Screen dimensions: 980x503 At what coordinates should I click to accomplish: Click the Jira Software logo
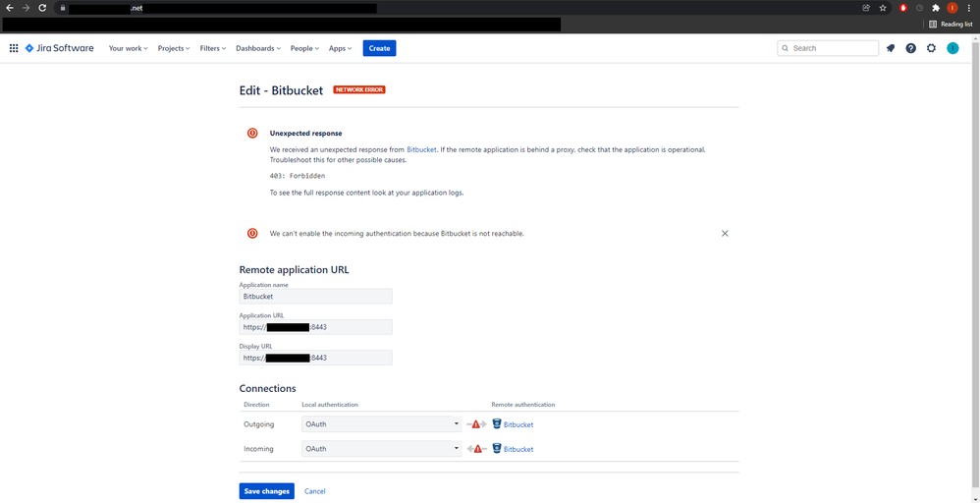pyautogui.click(x=59, y=48)
